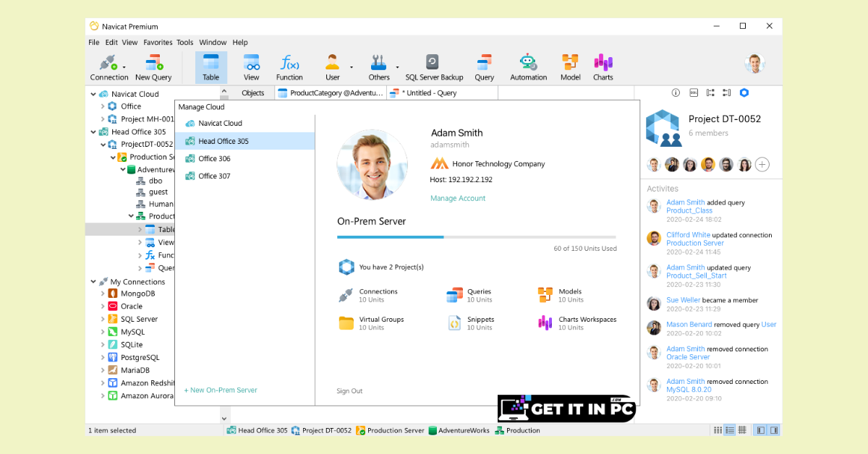Expand the MySQL connection node

pyautogui.click(x=103, y=332)
